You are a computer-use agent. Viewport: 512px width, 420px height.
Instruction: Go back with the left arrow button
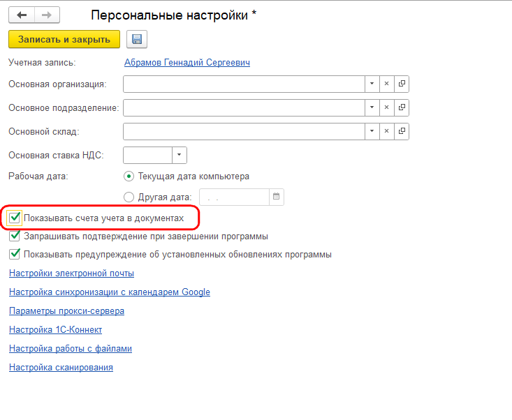(22, 15)
